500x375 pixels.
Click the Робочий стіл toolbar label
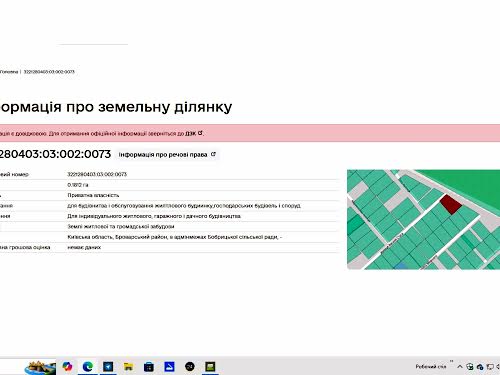[430, 367]
